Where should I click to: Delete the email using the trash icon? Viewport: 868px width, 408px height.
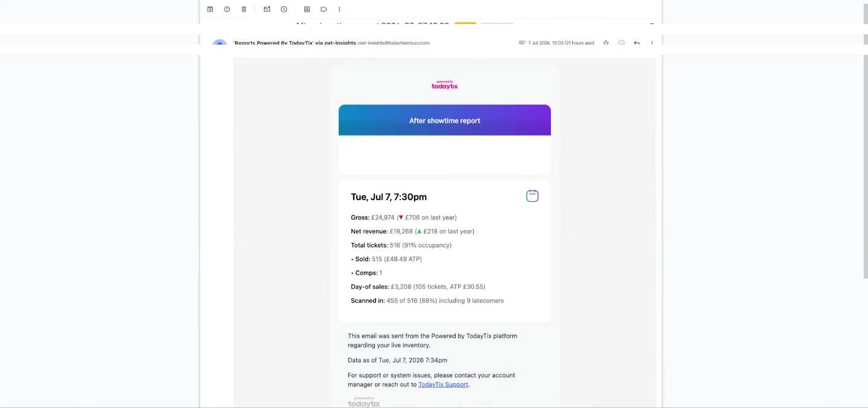point(244,9)
